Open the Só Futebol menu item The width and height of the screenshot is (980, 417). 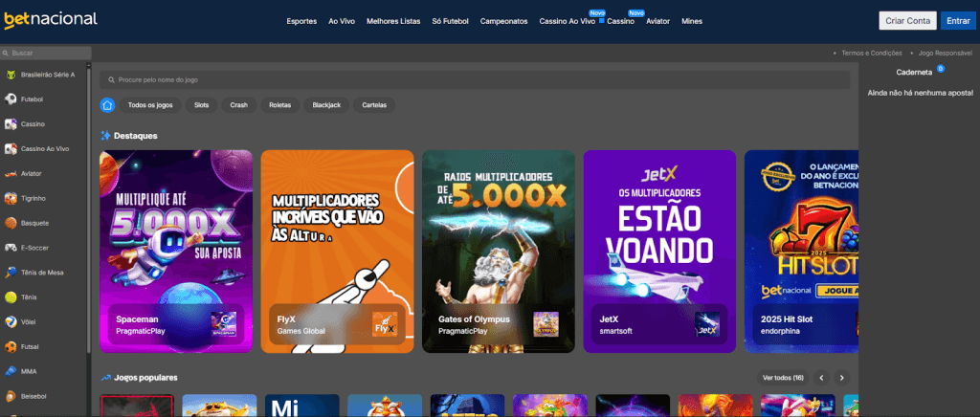click(x=450, y=21)
